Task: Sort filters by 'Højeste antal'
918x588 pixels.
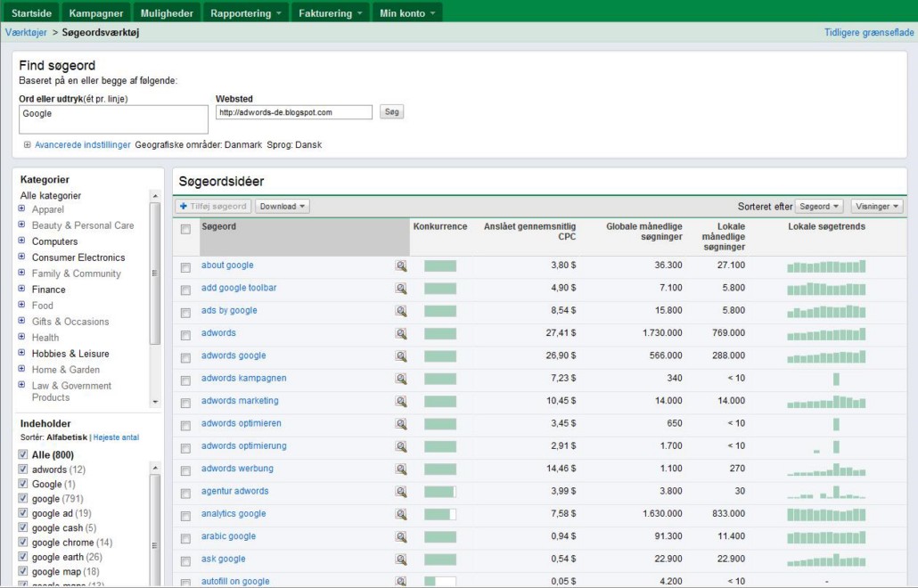Action: coord(116,437)
